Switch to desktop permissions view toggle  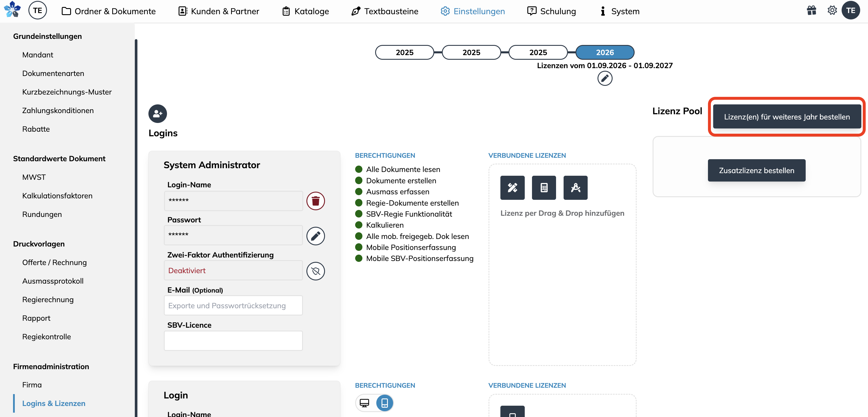point(364,403)
